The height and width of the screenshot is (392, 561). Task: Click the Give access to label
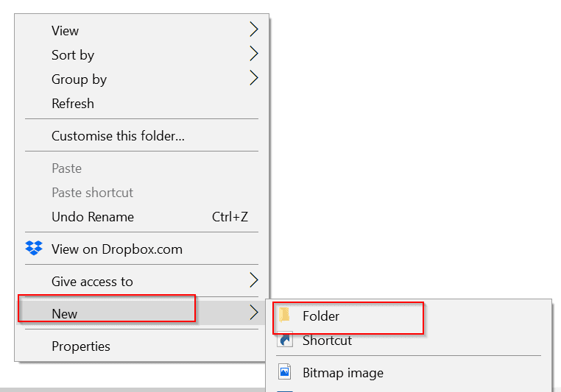tap(92, 282)
